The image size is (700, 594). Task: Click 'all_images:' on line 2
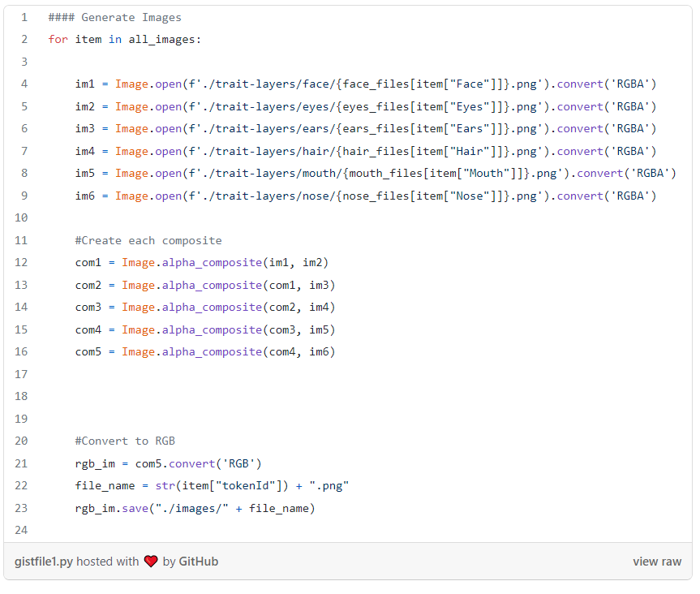[x=165, y=40]
